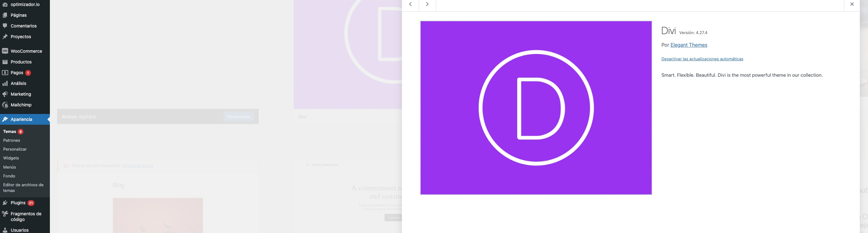Viewport: 868px width, 233px height.
Task: Show the previous theme with left arrow
Action: pos(410,4)
